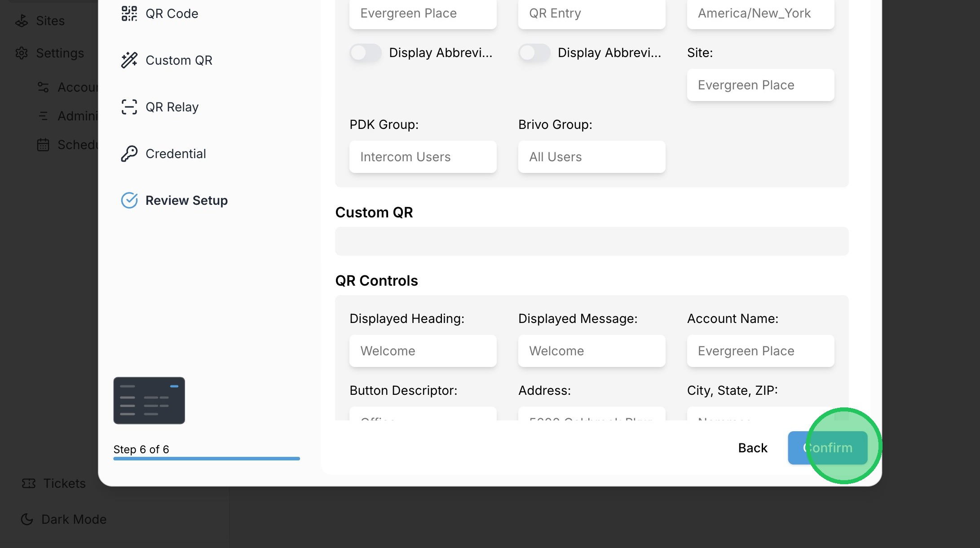The height and width of the screenshot is (548, 980).
Task: Click the Settings gear icon
Action: 22,53
